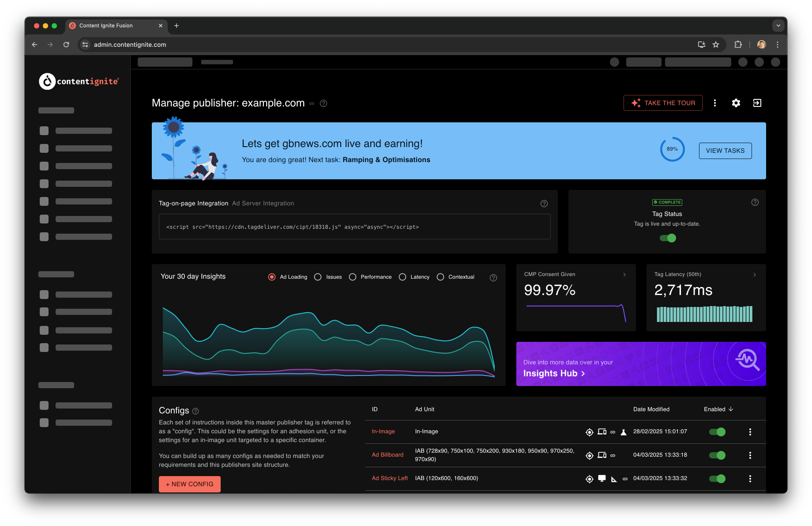The width and height of the screenshot is (812, 526).
Task: Click the Ad Unit column header
Action: pos(425,409)
